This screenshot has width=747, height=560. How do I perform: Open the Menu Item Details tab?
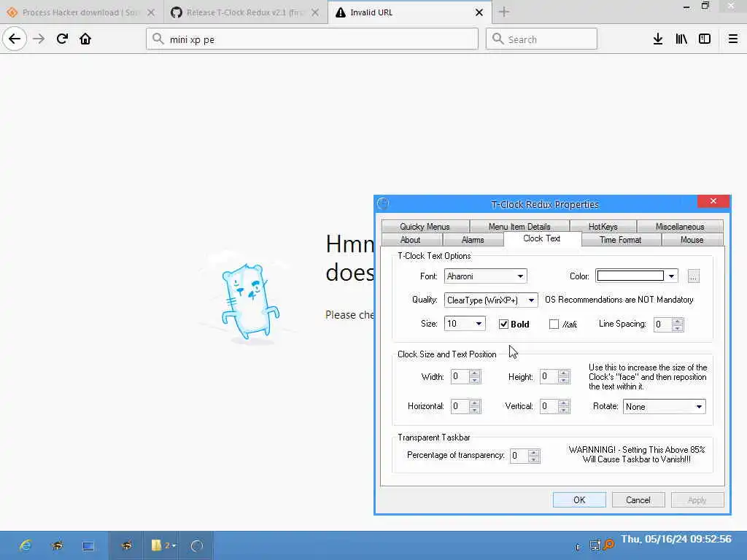point(519,226)
